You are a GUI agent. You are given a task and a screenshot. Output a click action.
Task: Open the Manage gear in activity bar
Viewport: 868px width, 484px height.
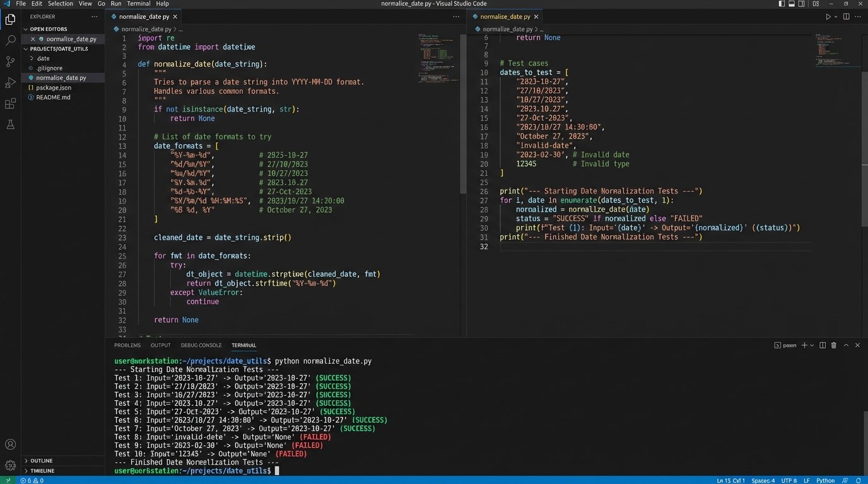pyautogui.click(x=10, y=466)
